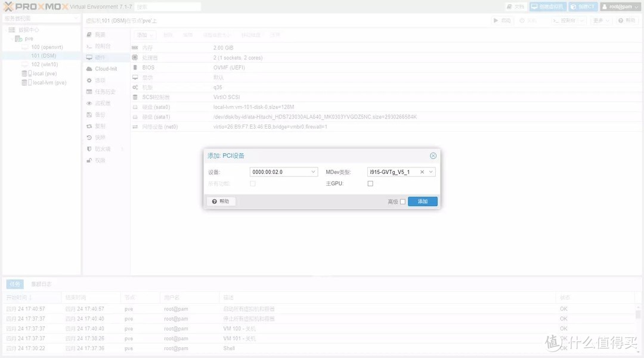This screenshot has height=358, width=644.
Task: Toggle the 所有功能 checkbox
Action: click(x=253, y=183)
